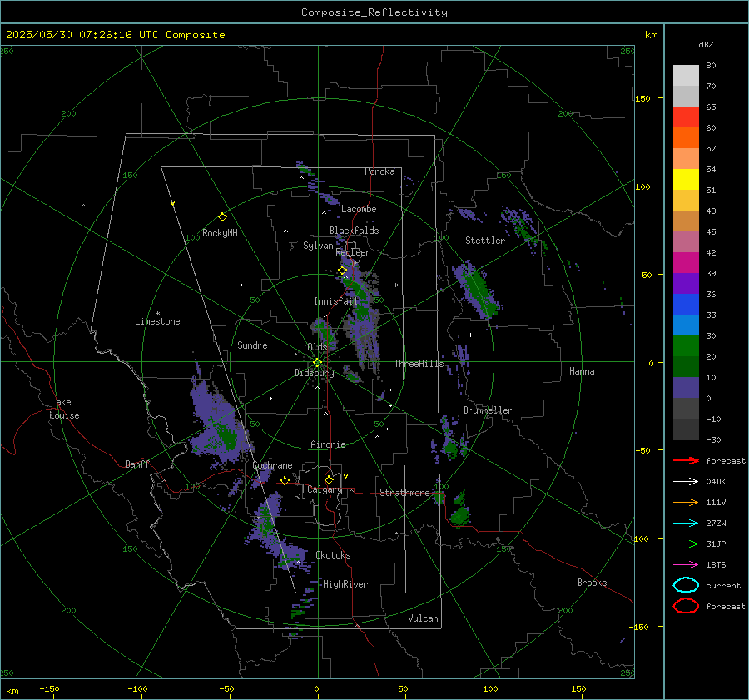Click the Drumheller city label
This screenshot has width=749, height=700.
pyautogui.click(x=488, y=410)
